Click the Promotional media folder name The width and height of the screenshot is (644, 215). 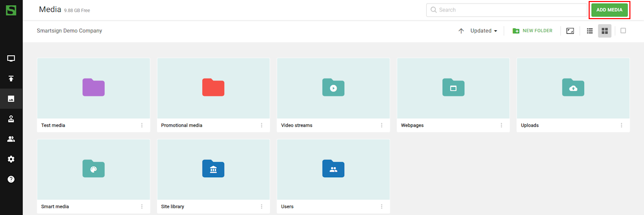pos(182,125)
